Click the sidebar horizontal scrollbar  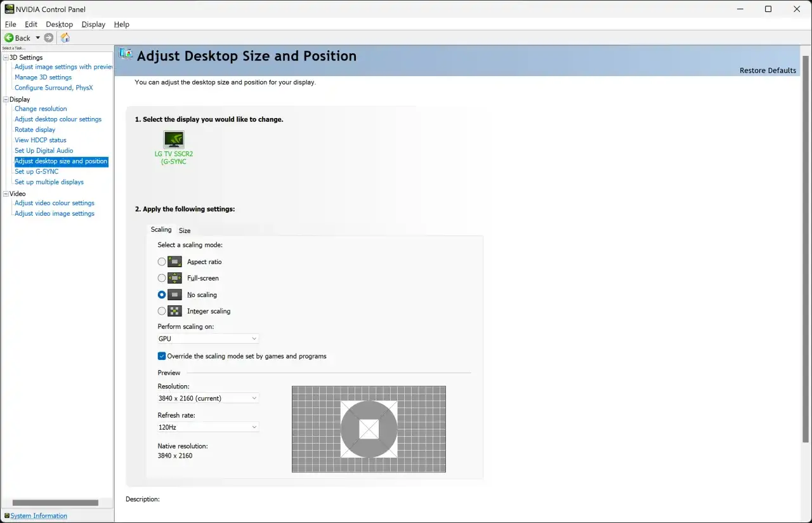[x=56, y=503]
